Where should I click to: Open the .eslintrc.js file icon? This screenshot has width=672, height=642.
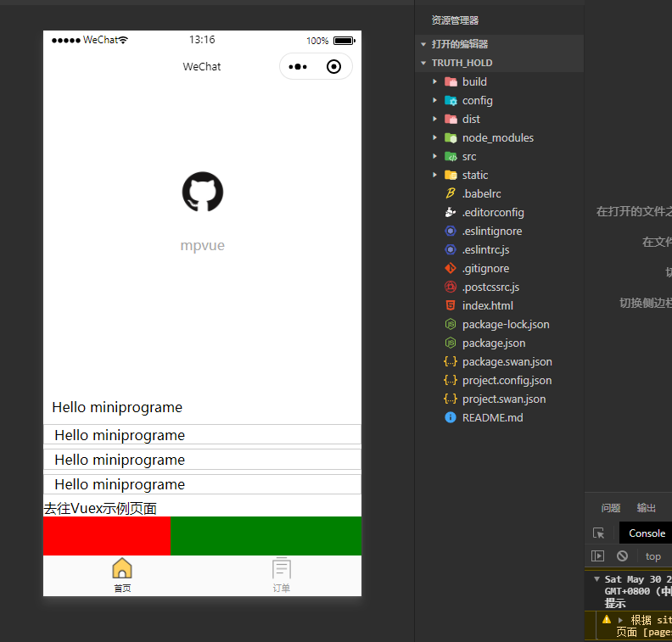pos(451,249)
